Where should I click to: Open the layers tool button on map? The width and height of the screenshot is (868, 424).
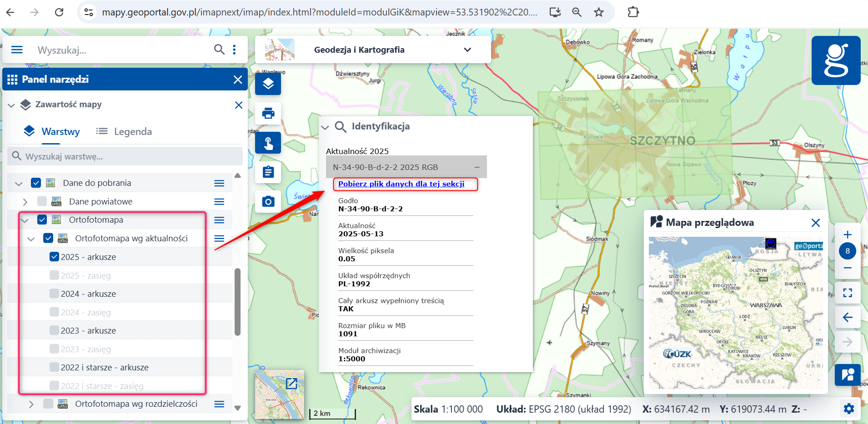268,84
